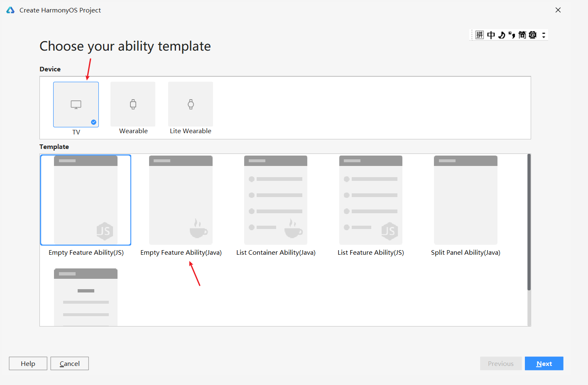Pick the Lite Wearable device icon
Image resolution: width=588 pixels, height=385 pixels.
click(191, 104)
